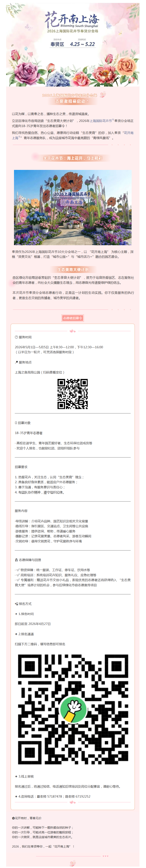Click the 关于花卉节 section heading
The height and width of the screenshot is (868, 146).
(x=73, y=158)
